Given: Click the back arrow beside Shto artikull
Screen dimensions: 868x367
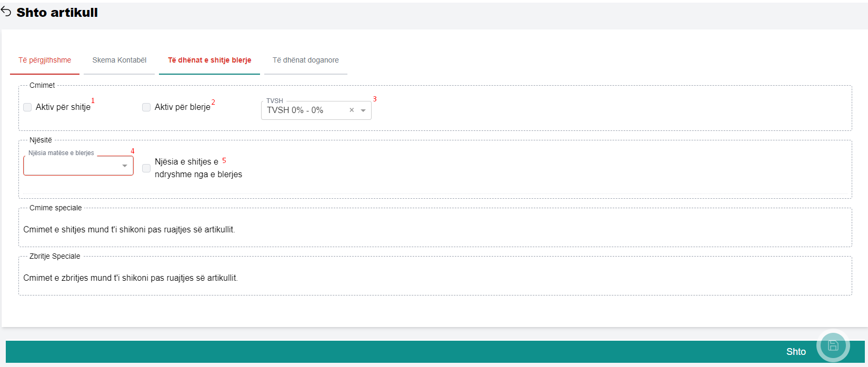Looking at the screenshot, I should (x=6, y=12).
